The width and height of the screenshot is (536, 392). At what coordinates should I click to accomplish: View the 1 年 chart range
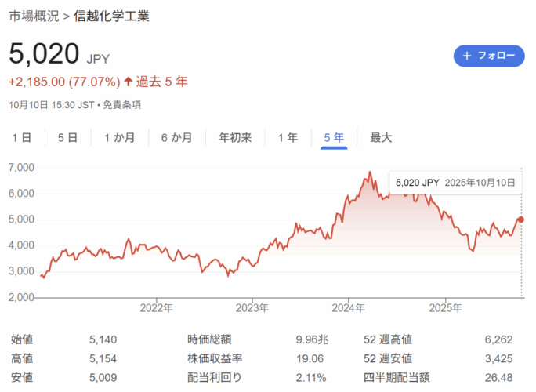click(x=288, y=138)
